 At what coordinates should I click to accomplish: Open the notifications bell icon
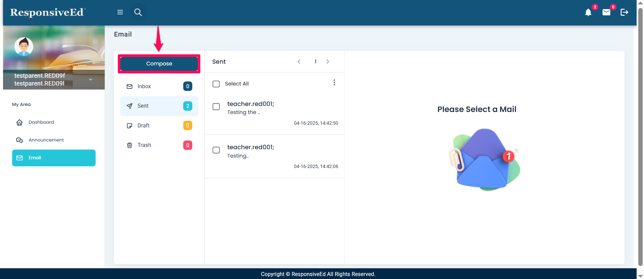(x=588, y=13)
